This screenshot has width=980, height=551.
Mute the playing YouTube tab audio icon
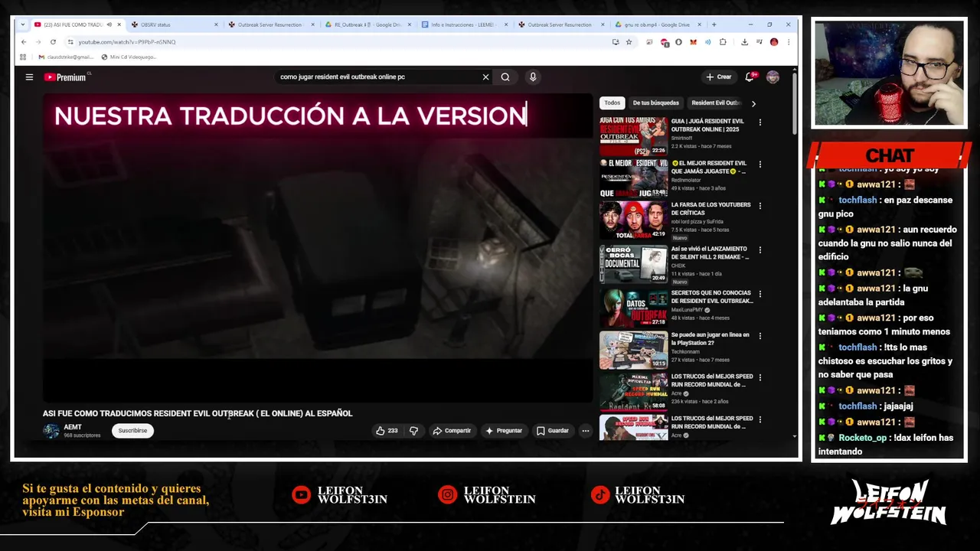tap(109, 24)
